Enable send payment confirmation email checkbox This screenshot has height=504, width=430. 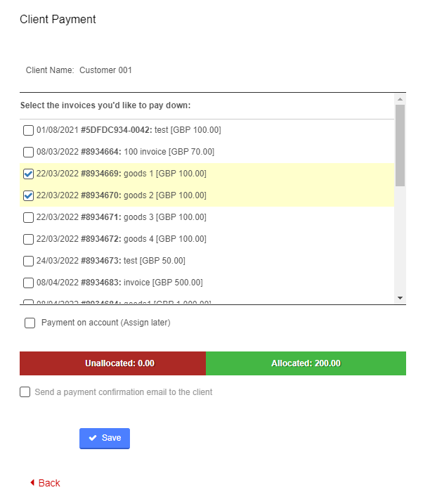coord(25,392)
